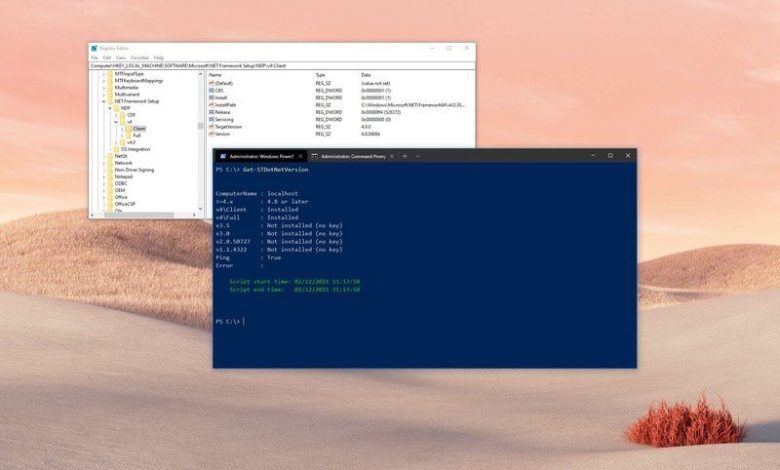Select the OS Integration key

[135, 149]
